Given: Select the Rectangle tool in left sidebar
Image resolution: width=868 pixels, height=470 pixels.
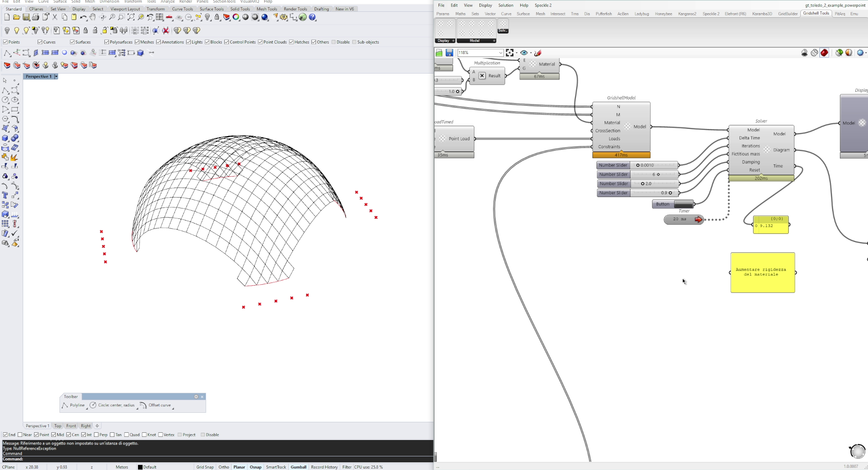Looking at the screenshot, I should [x=15, y=109].
